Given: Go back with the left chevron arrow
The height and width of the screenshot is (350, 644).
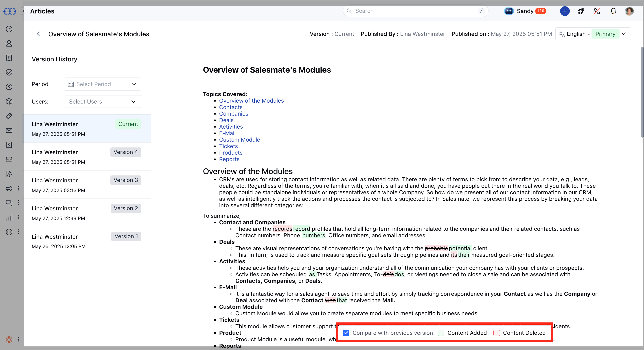Looking at the screenshot, I should click(39, 34).
